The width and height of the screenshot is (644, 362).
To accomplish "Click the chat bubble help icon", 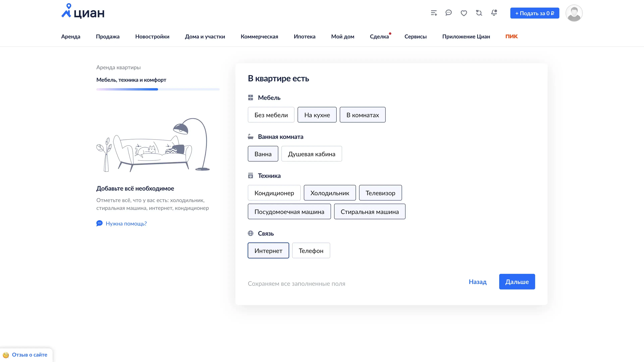I will click(x=99, y=223).
